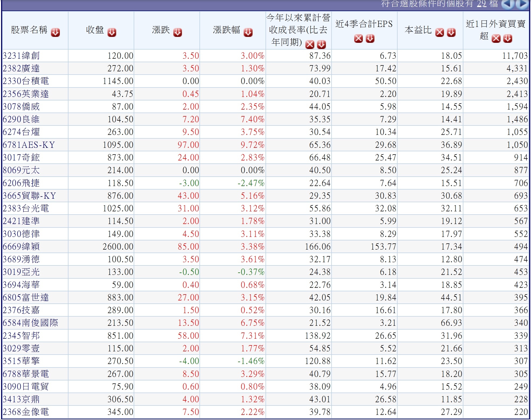Sort by 漲跌幅 red arrow icon
The width and height of the screenshot is (531, 420).
click(x=248, y=33)
